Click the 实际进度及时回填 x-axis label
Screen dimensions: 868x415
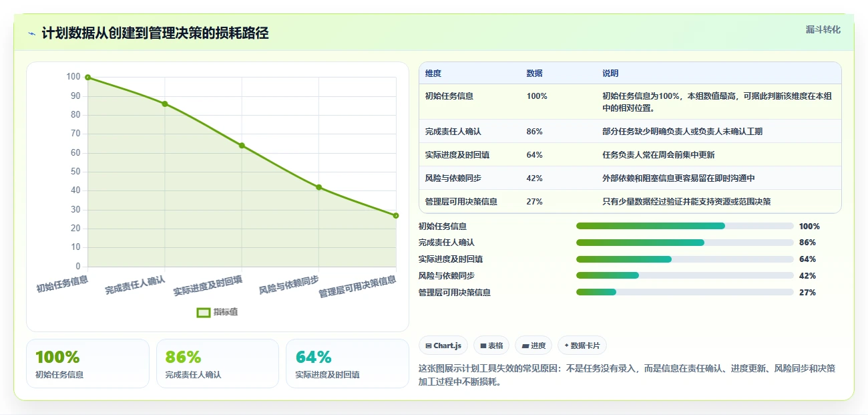click(x=208, y=285)
